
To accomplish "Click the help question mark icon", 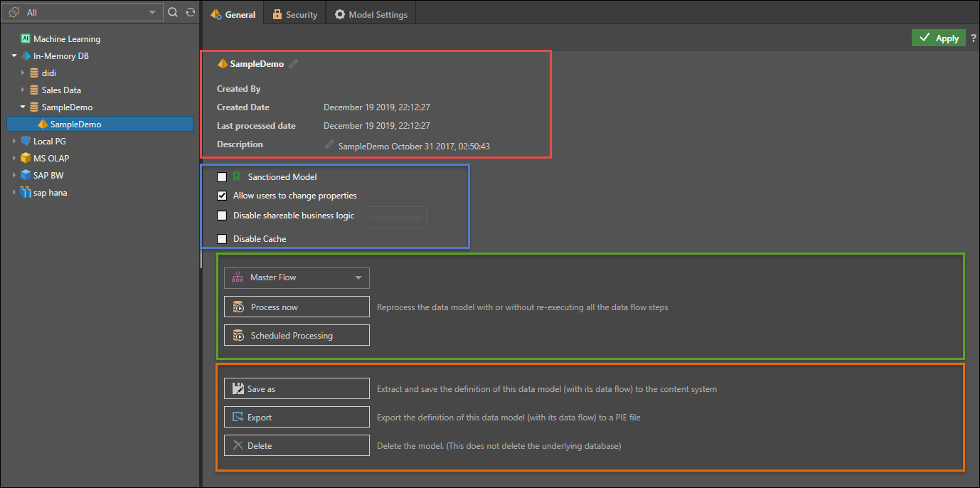I will (974, 38).
